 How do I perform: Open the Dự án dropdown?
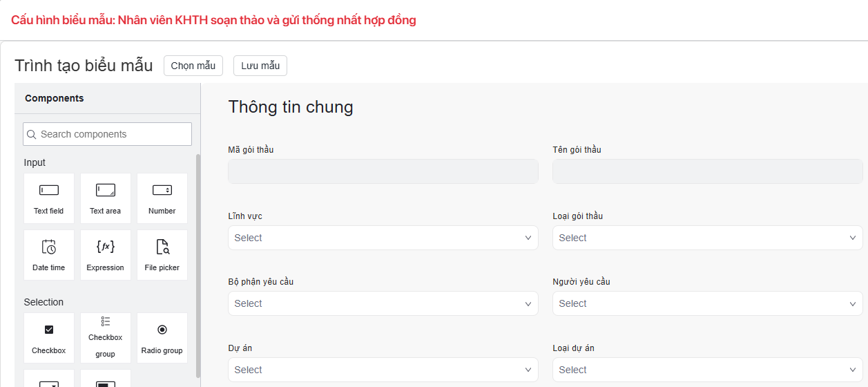[383, 370]
